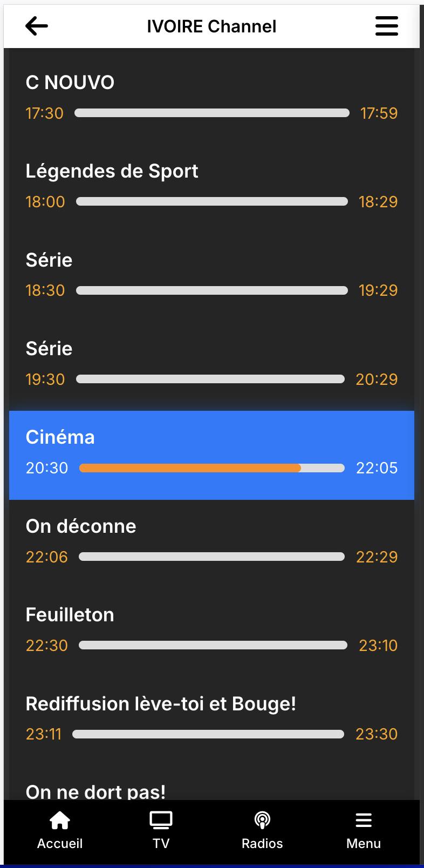Open the C NOUVO programme
Screen dimensions: 424x868
[70, 83]
